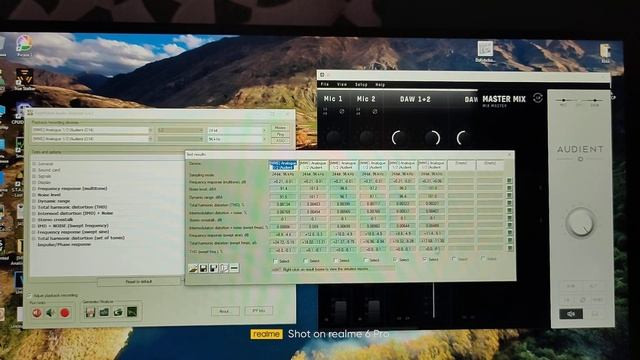Click the Play button beside bit depth
This screenshot has width=640, height=360.
click(x=280, y=134)
